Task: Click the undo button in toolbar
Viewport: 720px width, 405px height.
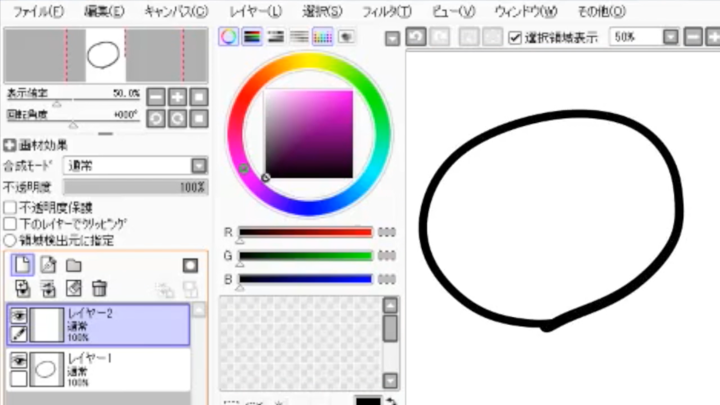Action: click(x=416, y=37)
